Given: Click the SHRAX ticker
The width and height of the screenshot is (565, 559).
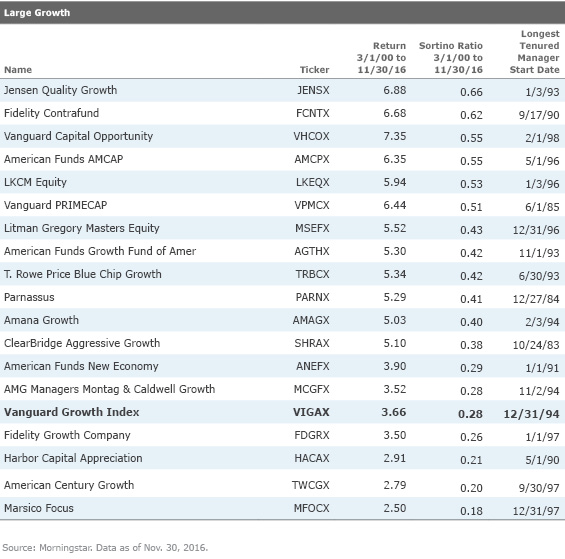Looking at the screenshot, I should [312, 343].
